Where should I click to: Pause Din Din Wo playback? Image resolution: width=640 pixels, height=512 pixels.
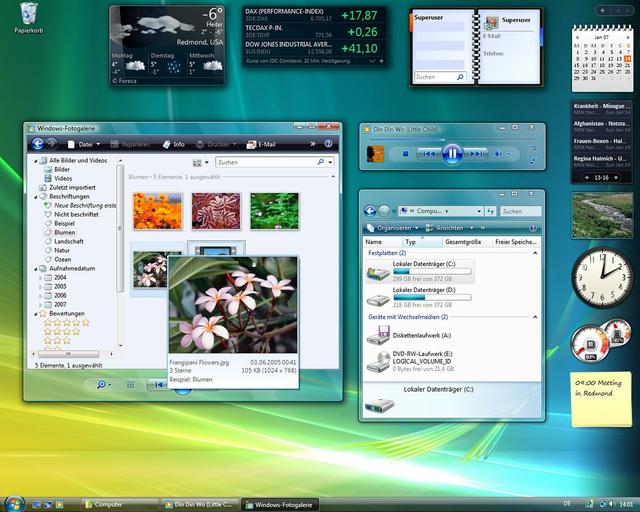pyautogui.click(x=452, y=154)
